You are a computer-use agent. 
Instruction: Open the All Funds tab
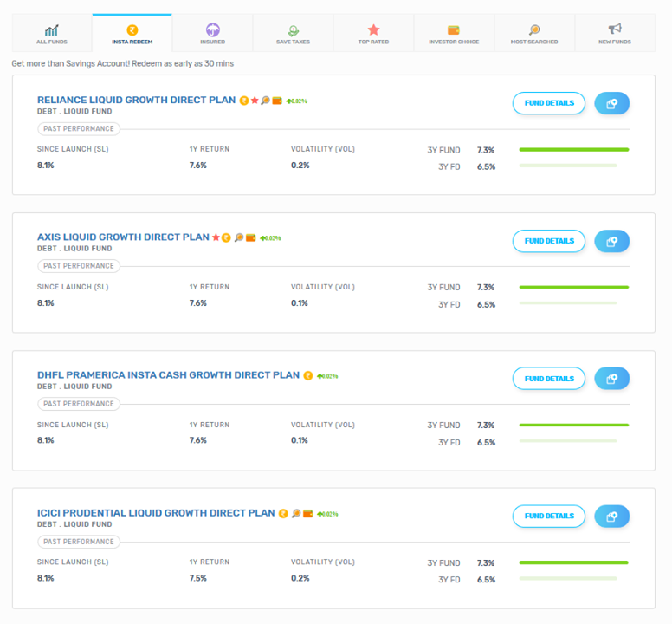coord(52,33)
